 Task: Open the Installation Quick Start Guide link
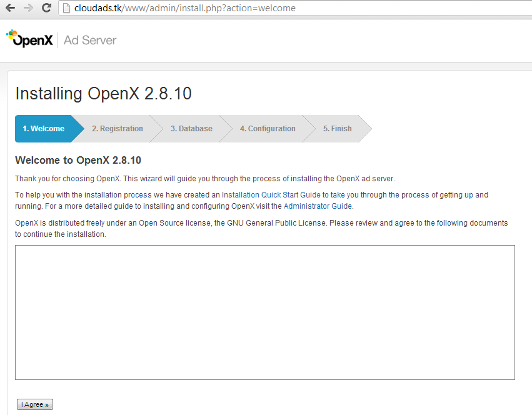click(x=271, y=195)
